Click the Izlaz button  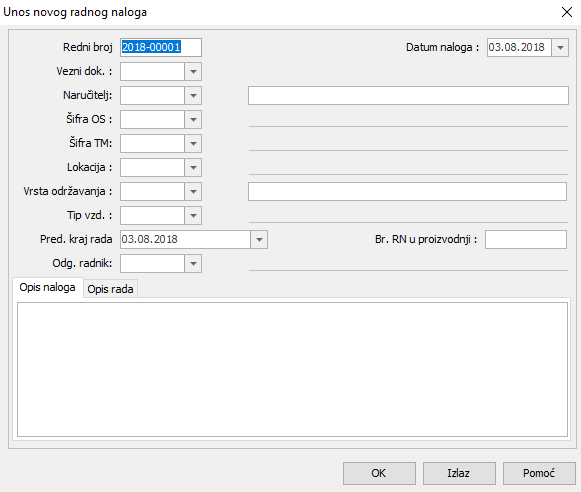[459, 473]
